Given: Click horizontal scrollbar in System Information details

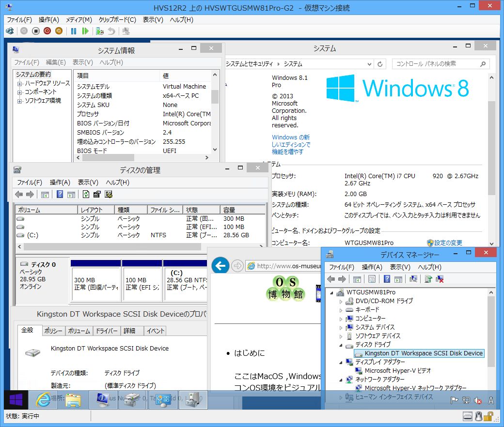Looking at the screenshot, I should [108, 158].
